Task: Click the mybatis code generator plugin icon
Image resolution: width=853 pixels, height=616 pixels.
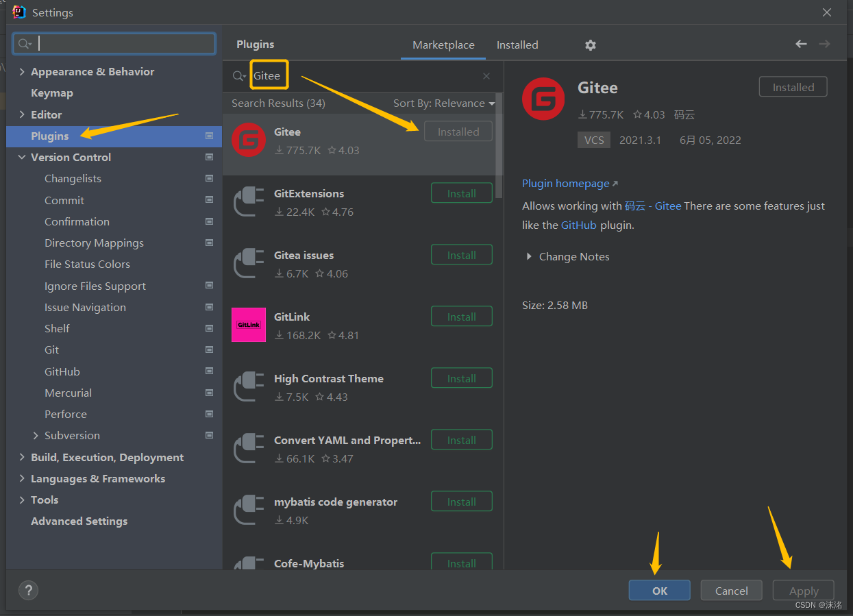Action: (248, 510)
